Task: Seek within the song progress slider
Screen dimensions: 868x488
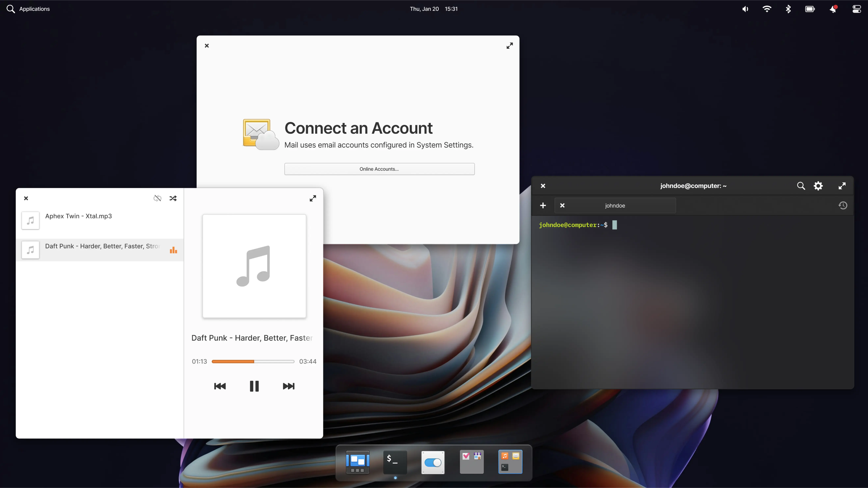Action: pyautogui.click(x=253, y=361)
